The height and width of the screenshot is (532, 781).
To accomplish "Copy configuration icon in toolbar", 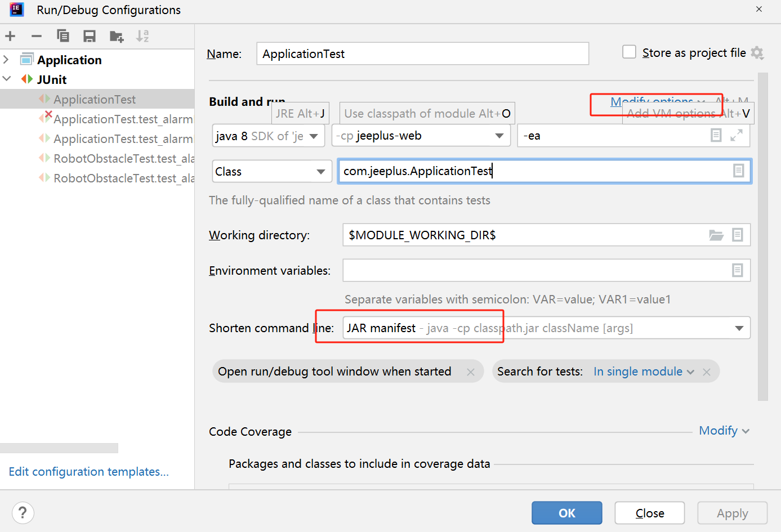I will (x=63, y=37).
